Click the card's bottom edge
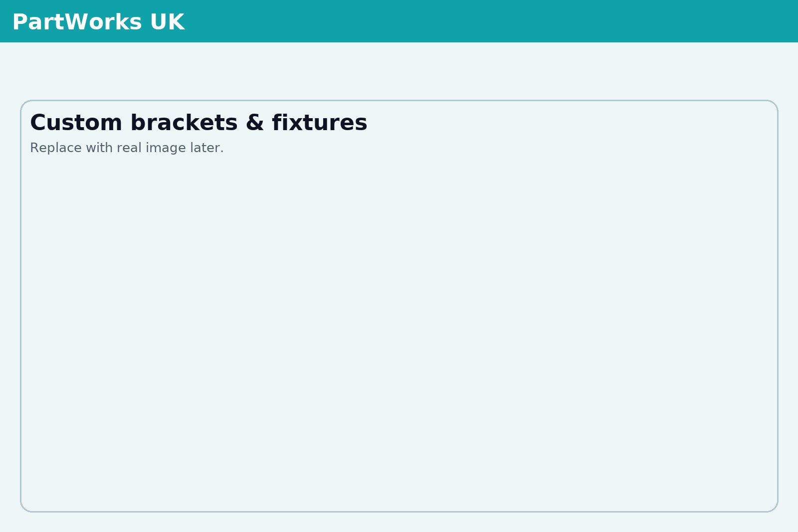The image size is (798, 532). click(399, 511)
